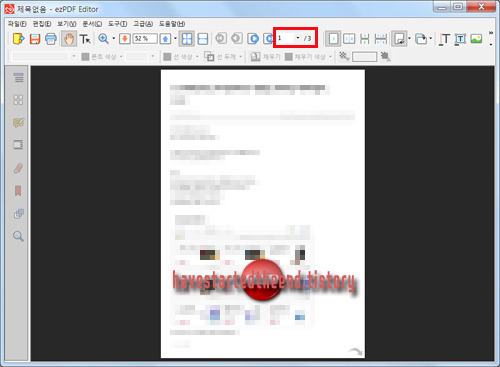The width and height of the screenshot is (500, 367).
Task: Click the 폰트 색상 font color swatch
Action: click(x=85, y=57)
